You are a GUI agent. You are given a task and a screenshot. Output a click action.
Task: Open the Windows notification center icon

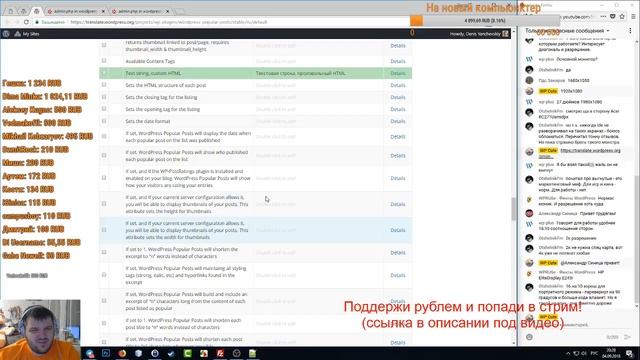point(630,353)
